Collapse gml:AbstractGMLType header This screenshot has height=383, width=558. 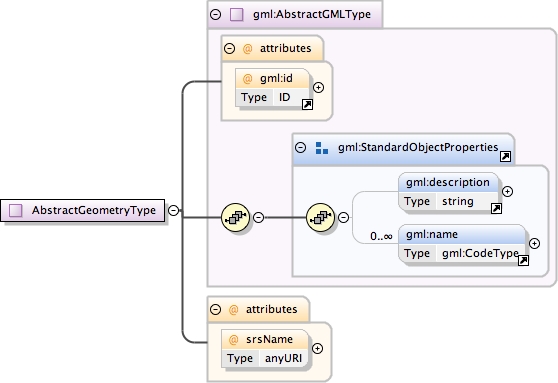pos(216,15)
